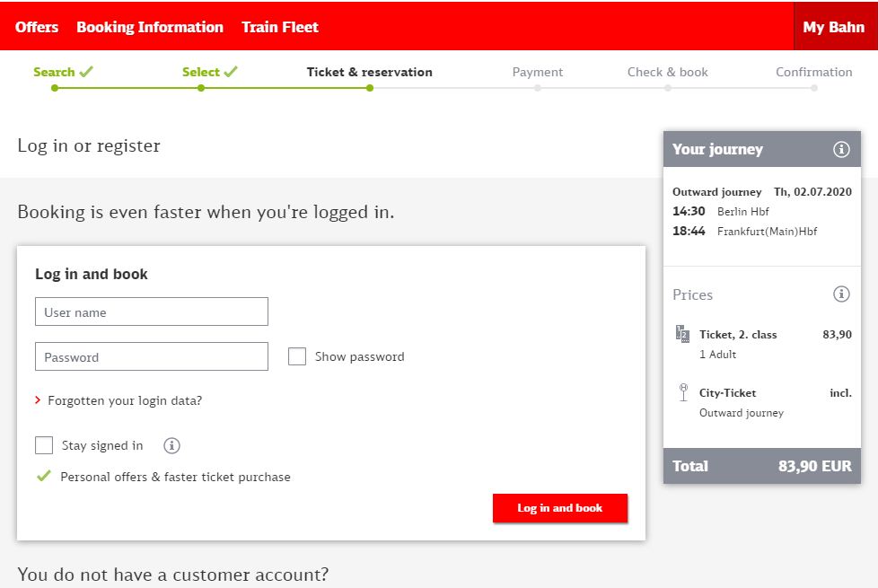Viewport: 878px width, 588px height.
Task: Tick the Stay signed in checkbox
Action: (x=44, y=445)
